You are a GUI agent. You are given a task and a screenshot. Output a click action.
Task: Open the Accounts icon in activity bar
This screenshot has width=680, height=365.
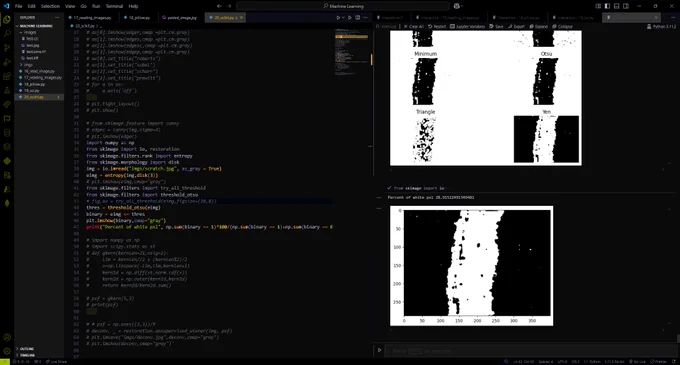click(x=7, y=337)
